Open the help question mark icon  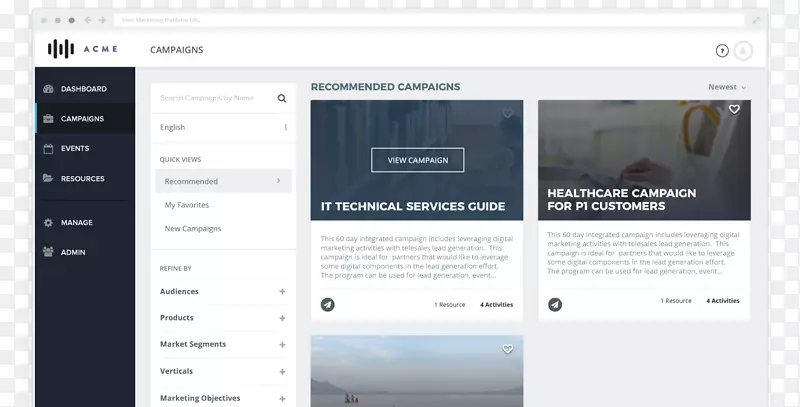pos(722,51)
